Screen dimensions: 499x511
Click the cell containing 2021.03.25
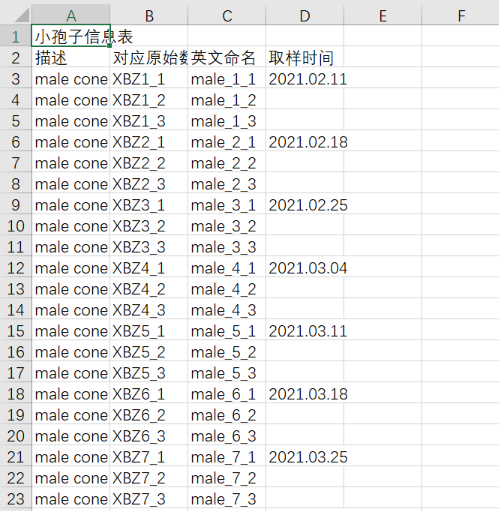(305, 457)
